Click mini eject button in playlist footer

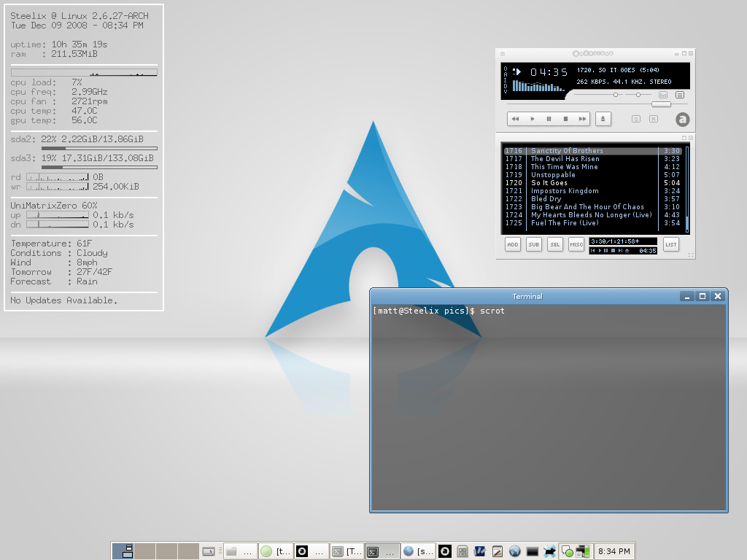pyautogui.click(x=627, y=251)
